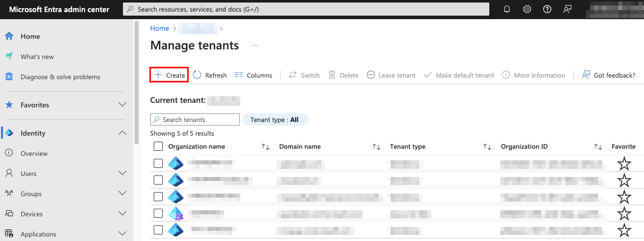
Task: Click the ellipsis next to Manage tenants
Action: pos(255,45)
